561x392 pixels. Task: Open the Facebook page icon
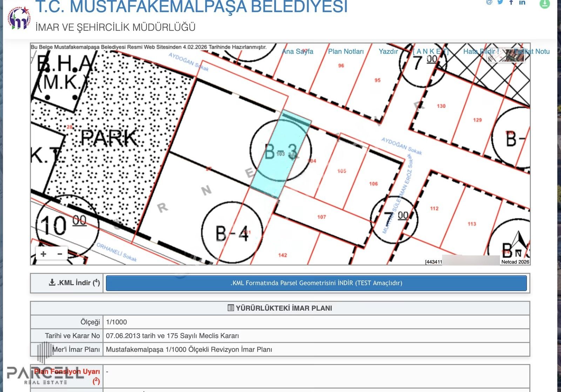511,2
